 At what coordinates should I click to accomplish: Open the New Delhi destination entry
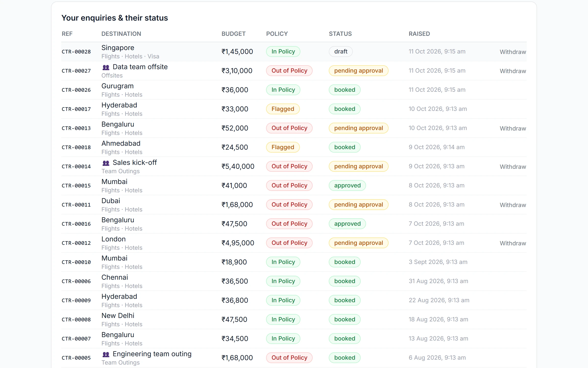pyautogui.click(x=118, y=316)
